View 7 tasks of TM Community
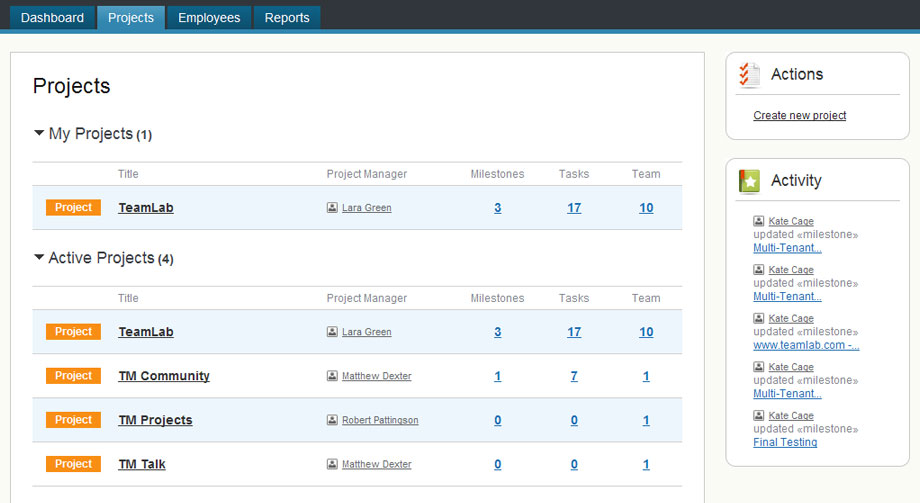The width and height of the screenshot is (920, 503). coord(574,376)
